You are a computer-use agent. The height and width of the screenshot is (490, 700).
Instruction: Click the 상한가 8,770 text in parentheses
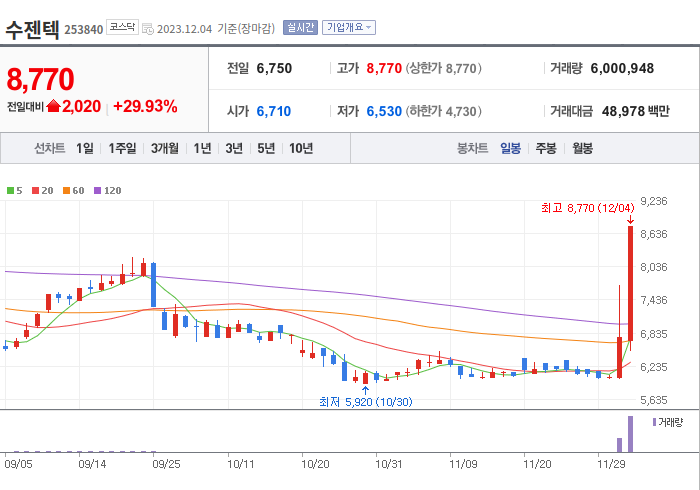click(x=443, y=68)
